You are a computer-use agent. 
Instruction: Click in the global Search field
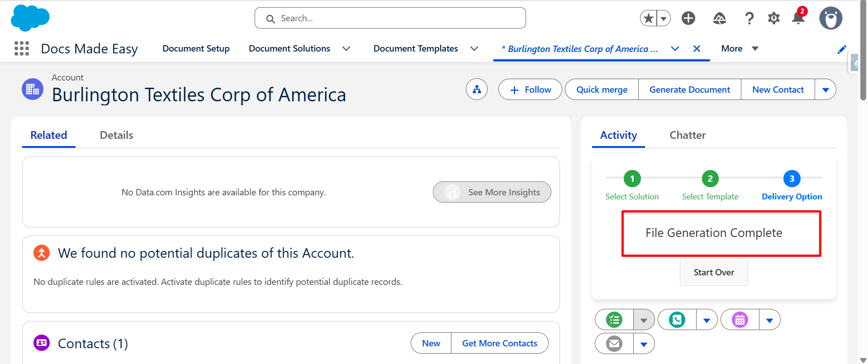(x=390, y=18)
